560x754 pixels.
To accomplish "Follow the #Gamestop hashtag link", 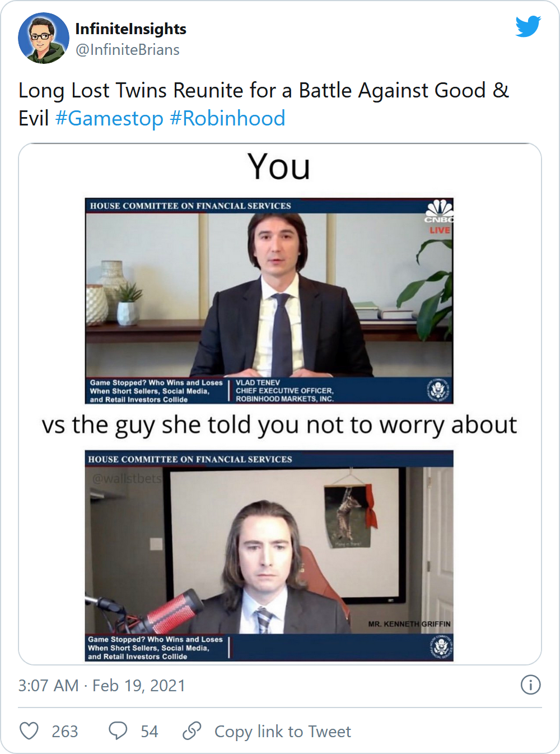I will 109,119.
